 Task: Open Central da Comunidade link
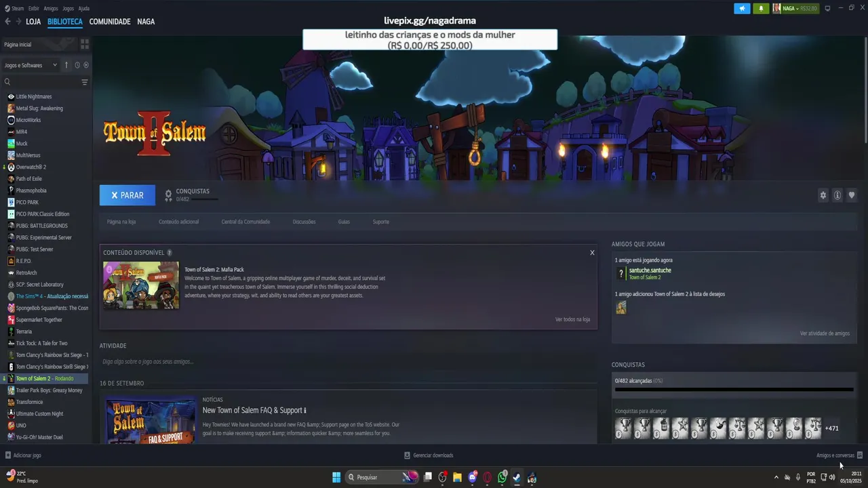[x=245, y=222]
